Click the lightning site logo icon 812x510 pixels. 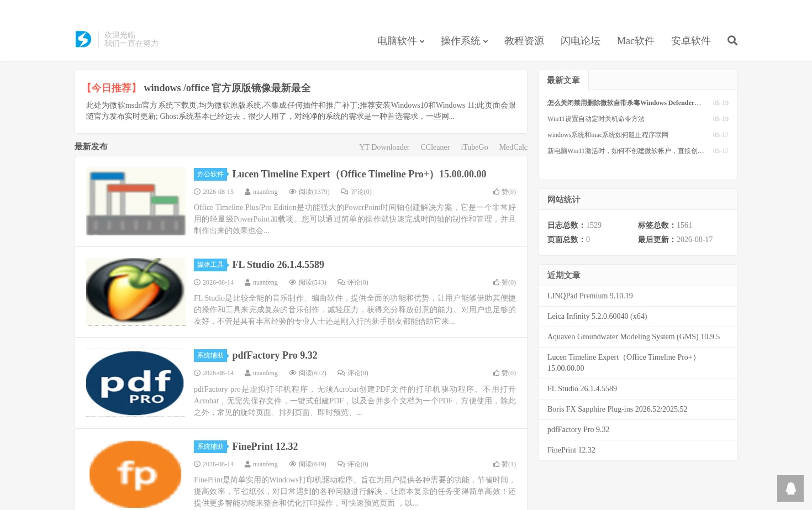pos(83,39)
